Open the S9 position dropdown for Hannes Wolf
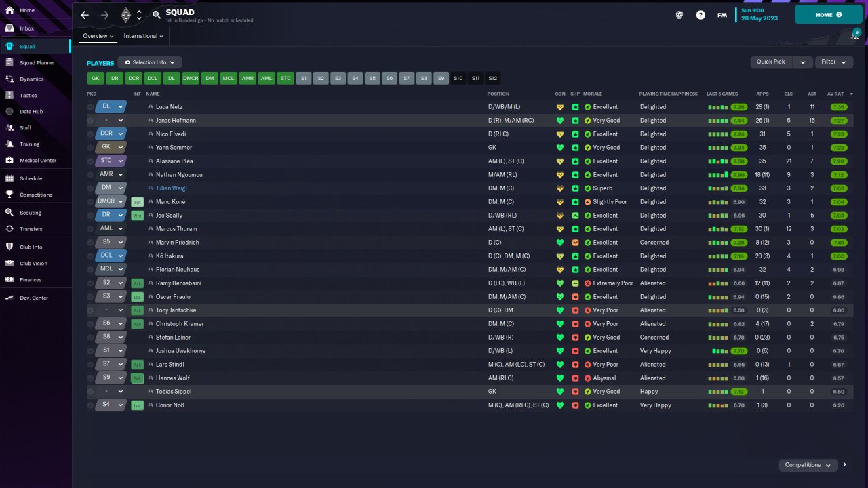868x488 pixels. point(111,378)
